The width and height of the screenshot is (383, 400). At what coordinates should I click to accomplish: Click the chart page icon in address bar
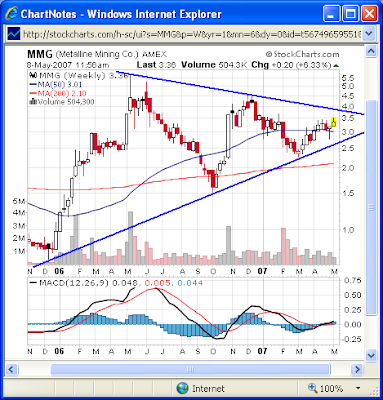14,34
